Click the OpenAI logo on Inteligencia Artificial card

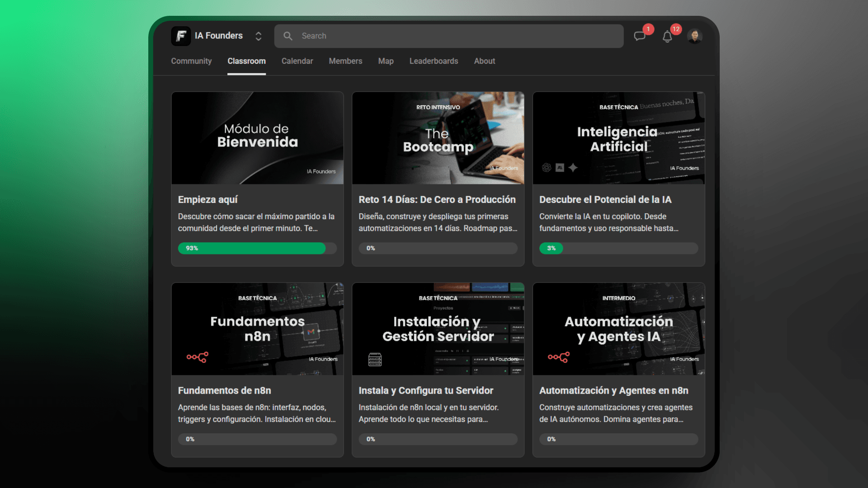coord(546,168)
